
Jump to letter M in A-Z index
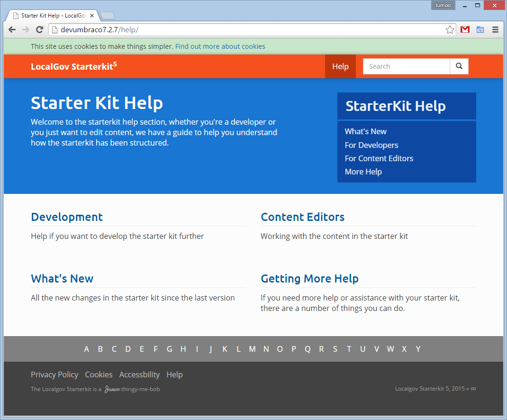click(252, 349)
